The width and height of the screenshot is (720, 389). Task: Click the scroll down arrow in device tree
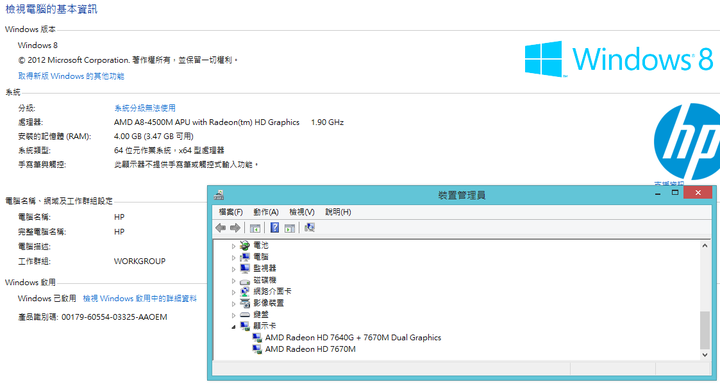click(x=705, y=355)
